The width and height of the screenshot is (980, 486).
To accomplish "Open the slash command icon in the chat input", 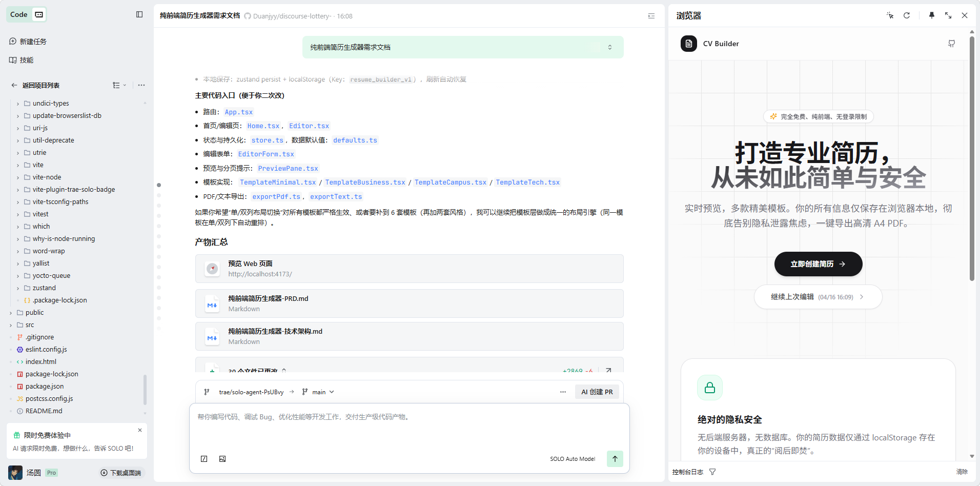I will point(204,459).
